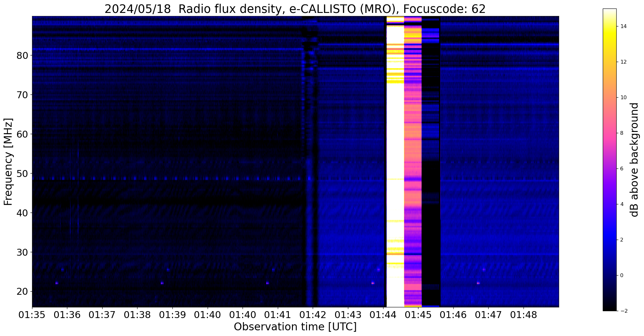Click the 01:37 time tick label
This screenshot has height=336, width=644.
102,315
